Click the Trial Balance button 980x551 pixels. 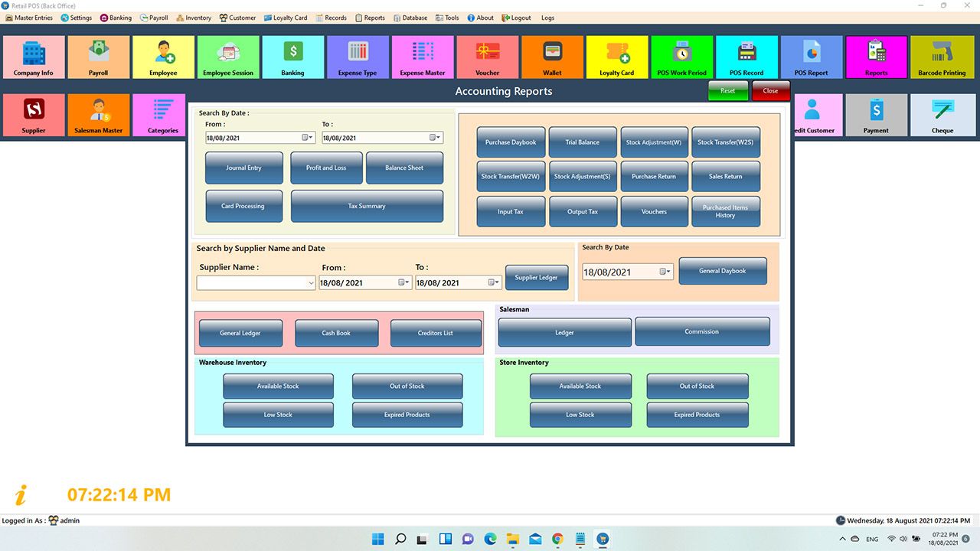(582, 142)
